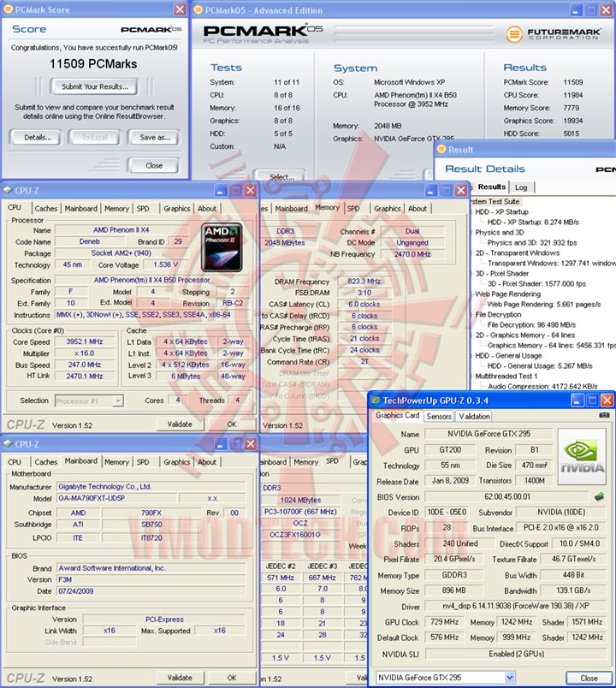Click Validate in bottom CPU-Z Mainboard window
The width and height of the screenshot is (616, 688).
[180, 678]
